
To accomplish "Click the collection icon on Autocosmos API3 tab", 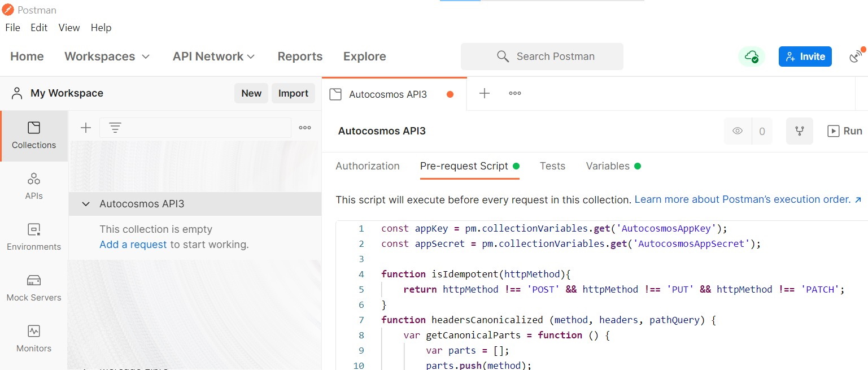I will [x=335, y=94].
